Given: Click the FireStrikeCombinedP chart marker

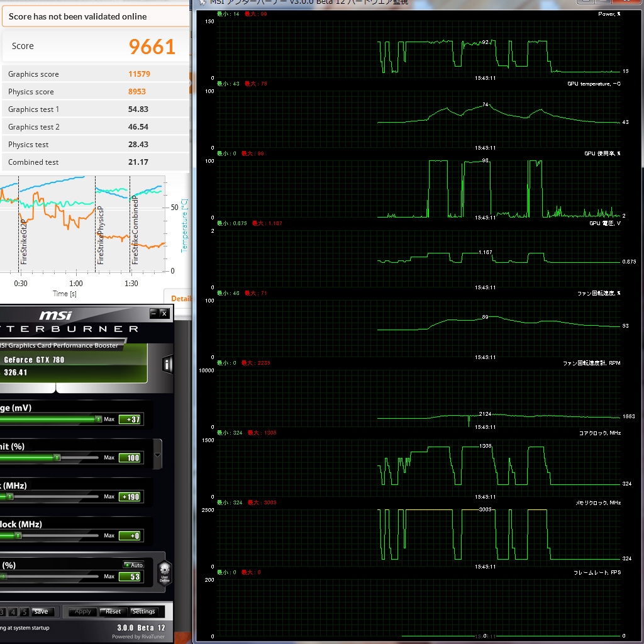Looking at the screenshot, I should coord(135,230).
